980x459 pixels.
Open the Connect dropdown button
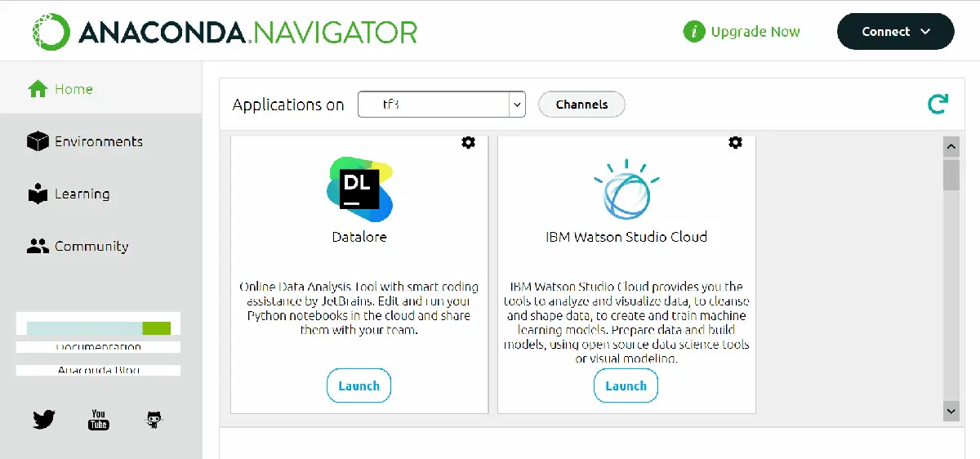pyautogui.click(x=896, y=32)
